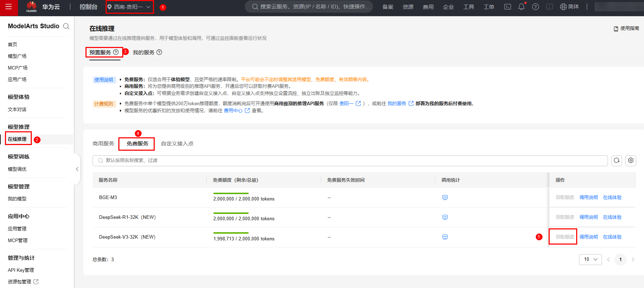Viewport: 644px width, 288px height.
Task: Go to 首页 in sidebar
Action: click(13, 44)
